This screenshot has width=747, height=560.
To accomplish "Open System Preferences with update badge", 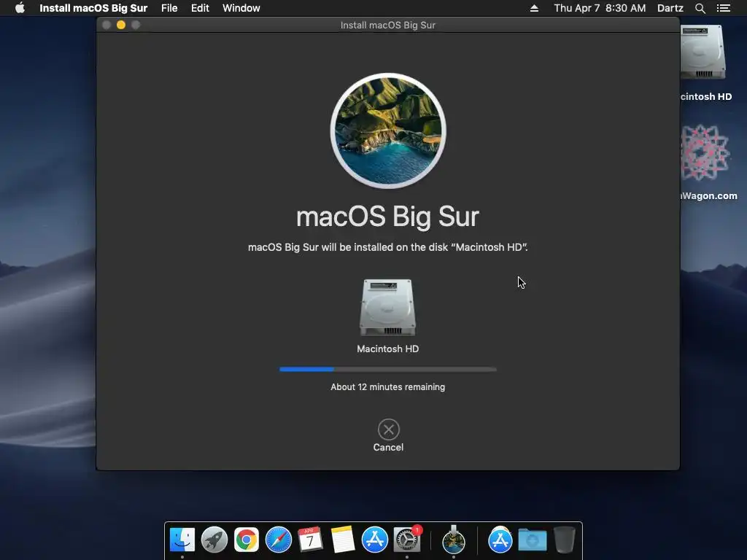I will (x=407, y=540).
